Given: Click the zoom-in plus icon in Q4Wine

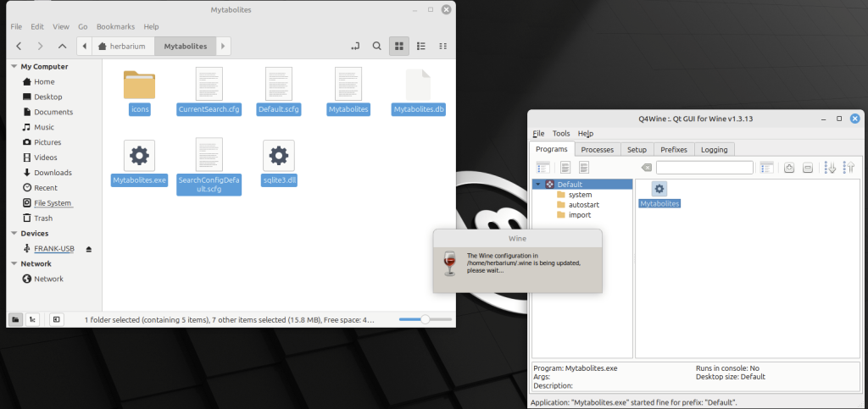Looking at the screenshot, I should 788,168.
